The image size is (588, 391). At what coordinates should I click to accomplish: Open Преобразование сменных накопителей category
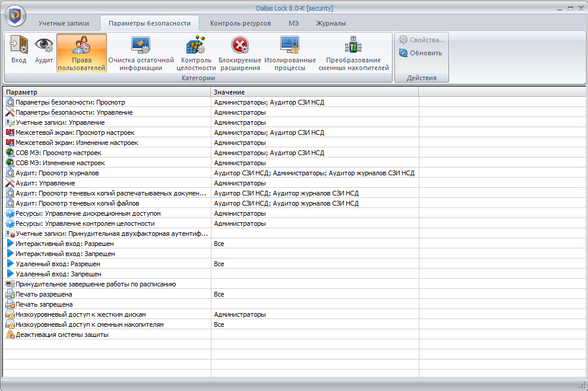coord(353,52)
